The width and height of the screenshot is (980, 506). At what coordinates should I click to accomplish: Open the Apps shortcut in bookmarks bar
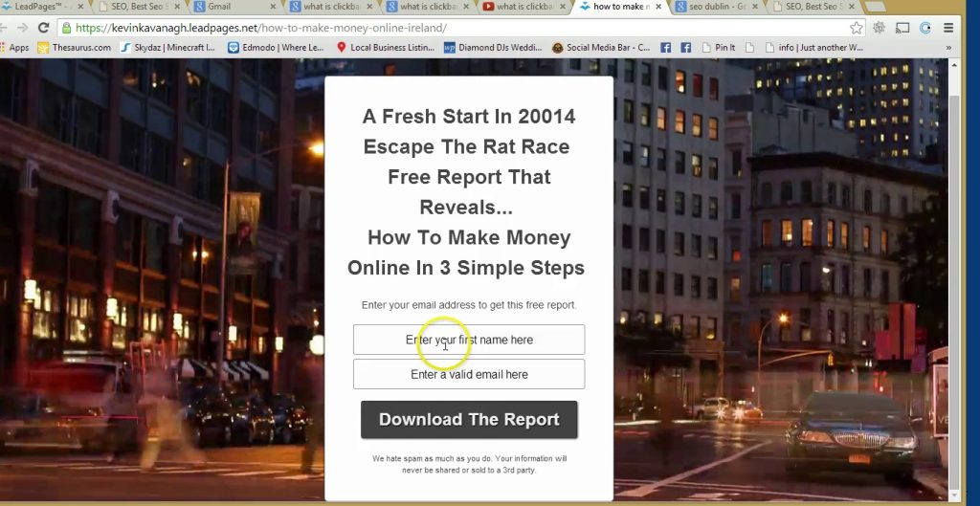pyautogui.click(x=14, y=47)
